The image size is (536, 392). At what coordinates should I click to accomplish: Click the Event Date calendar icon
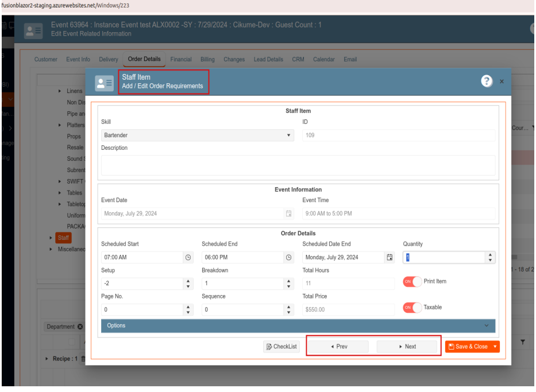(x=289, y=214)
